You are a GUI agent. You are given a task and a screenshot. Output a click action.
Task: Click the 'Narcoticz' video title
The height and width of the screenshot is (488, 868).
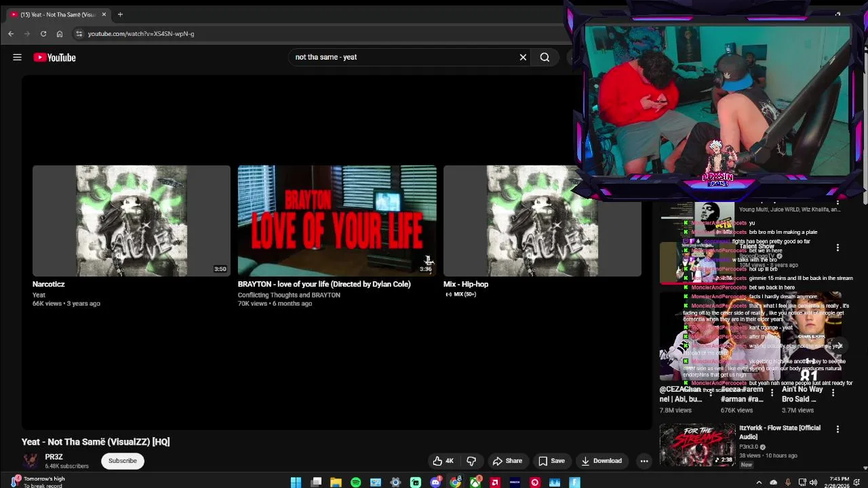[49, 284]
